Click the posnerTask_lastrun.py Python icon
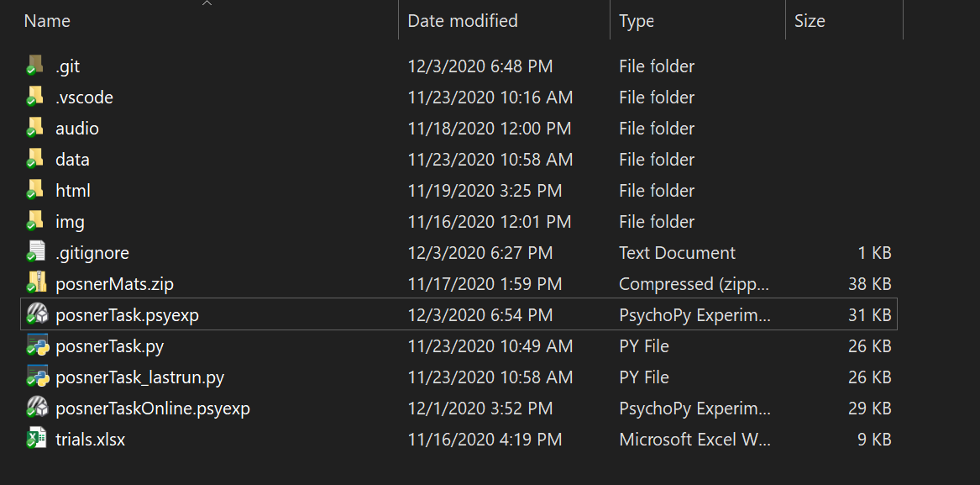980x485 pixels. [36, 377]
